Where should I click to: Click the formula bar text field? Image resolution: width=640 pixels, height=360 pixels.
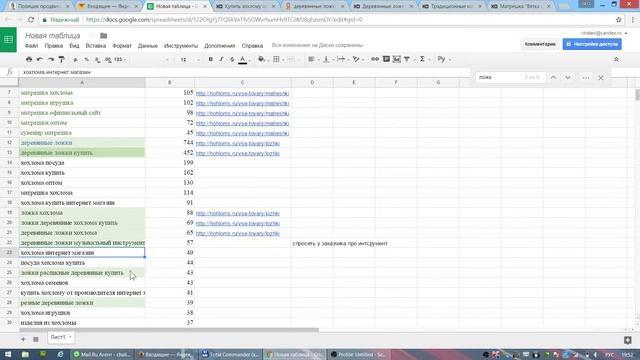click(x=245, y=72)
